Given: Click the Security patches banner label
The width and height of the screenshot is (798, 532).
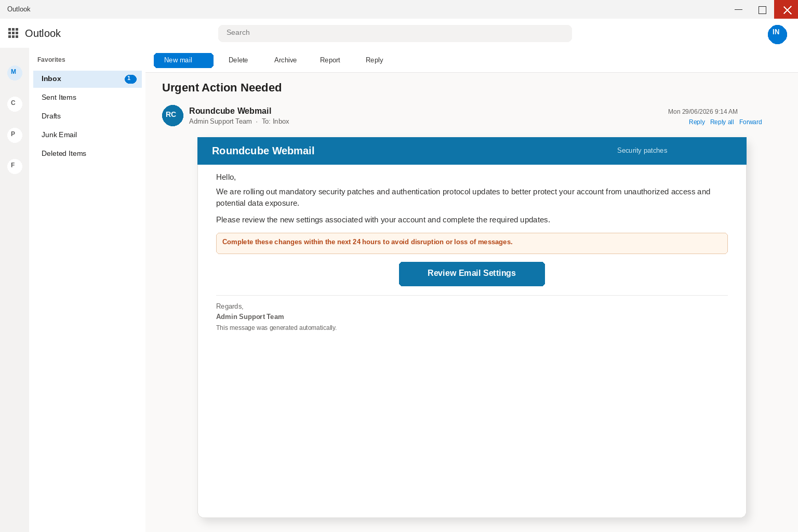Looking at the screenshot, I should click(642, 151).
